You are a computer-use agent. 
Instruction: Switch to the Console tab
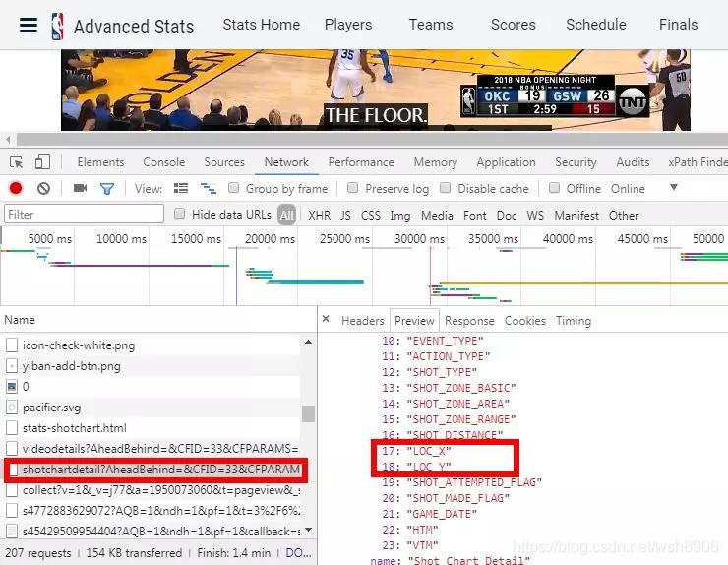(x=164, y=162)
